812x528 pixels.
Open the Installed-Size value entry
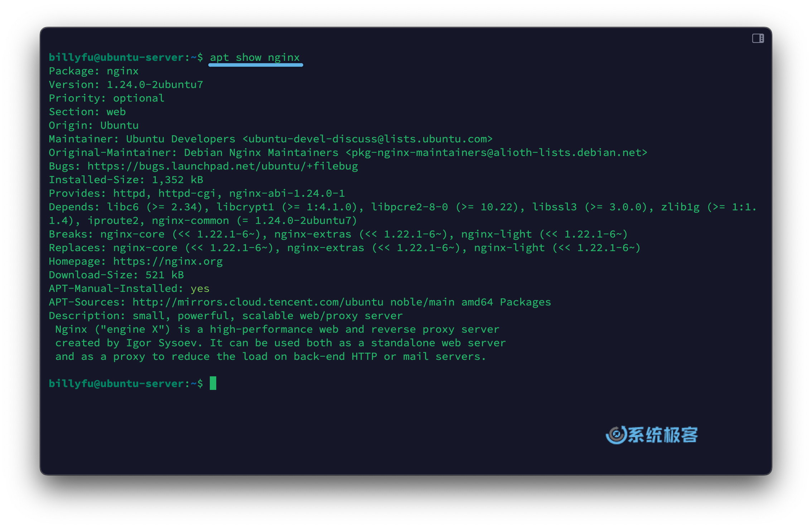pyautogui.click(x=169, y=179)
